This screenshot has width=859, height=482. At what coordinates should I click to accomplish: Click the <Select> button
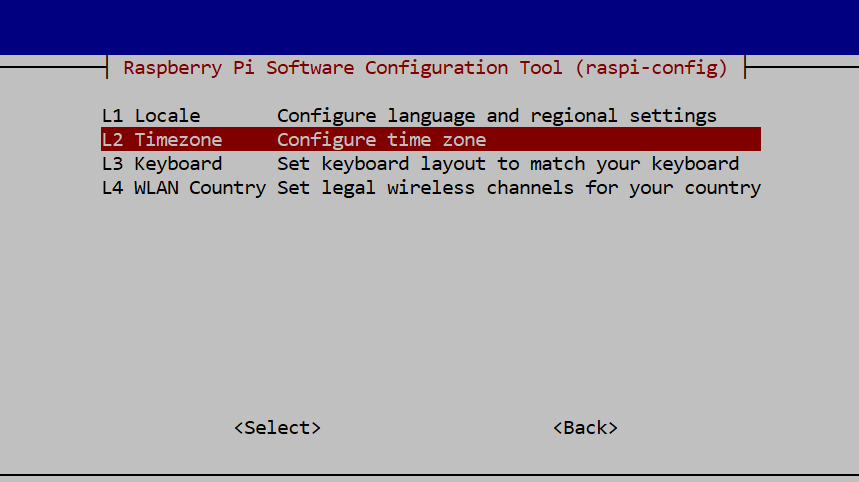click(x=277, y=428)
